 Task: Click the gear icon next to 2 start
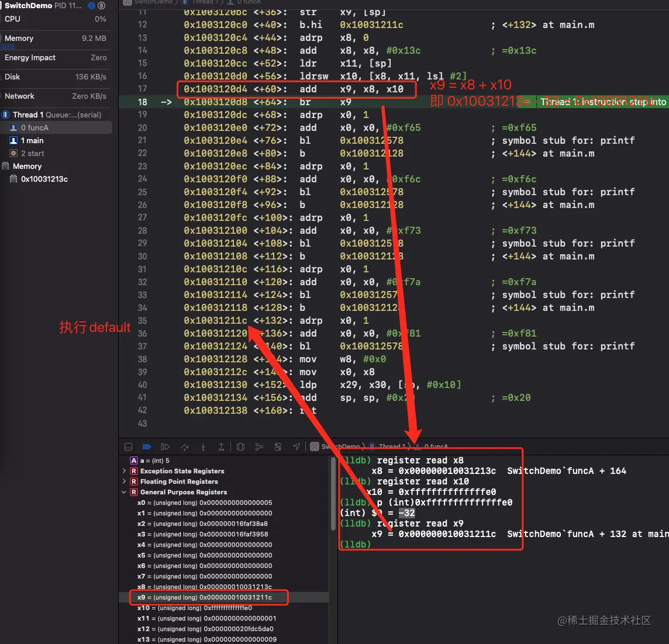(13, 153)
